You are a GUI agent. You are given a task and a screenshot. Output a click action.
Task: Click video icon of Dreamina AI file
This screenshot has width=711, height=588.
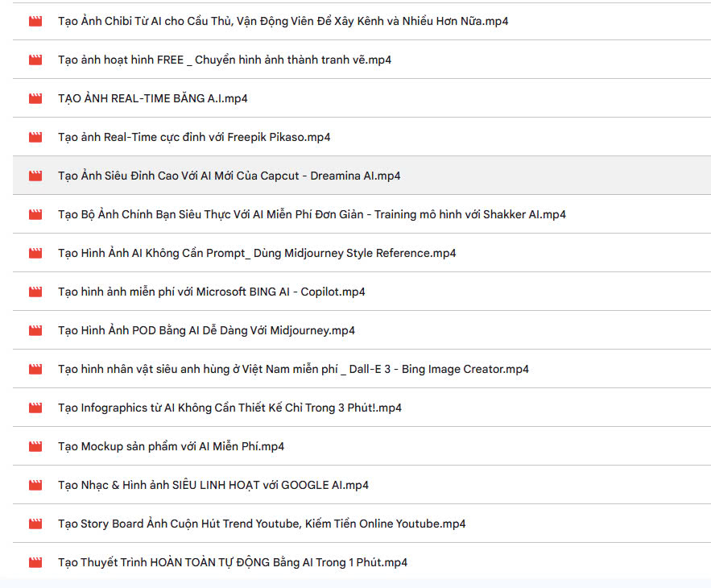pos(35,176)
